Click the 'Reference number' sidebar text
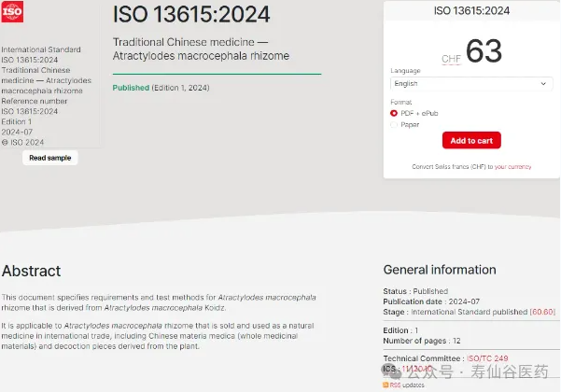 tap(35, 101)
